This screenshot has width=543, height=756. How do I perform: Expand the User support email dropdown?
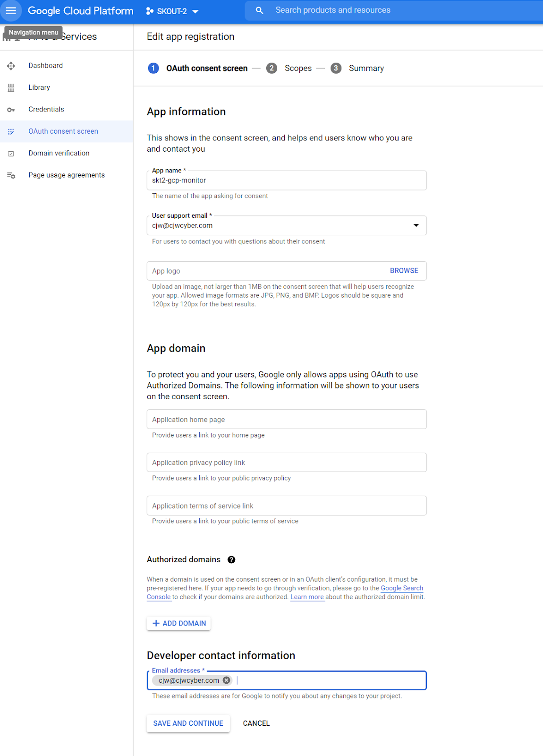tap(416, 225)
